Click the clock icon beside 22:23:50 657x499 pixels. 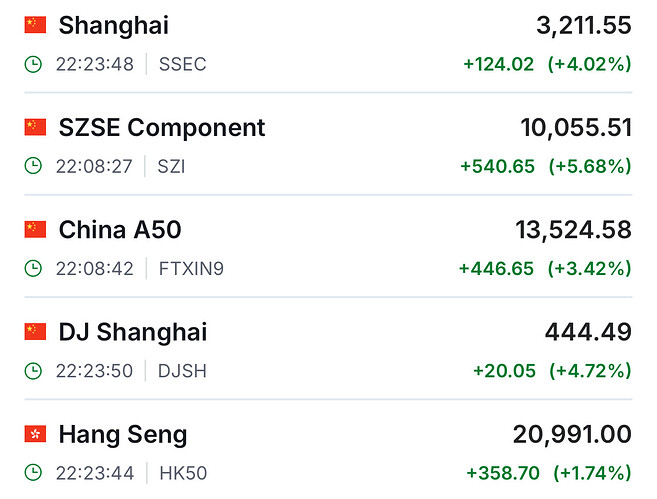click(x=34, y=371)
